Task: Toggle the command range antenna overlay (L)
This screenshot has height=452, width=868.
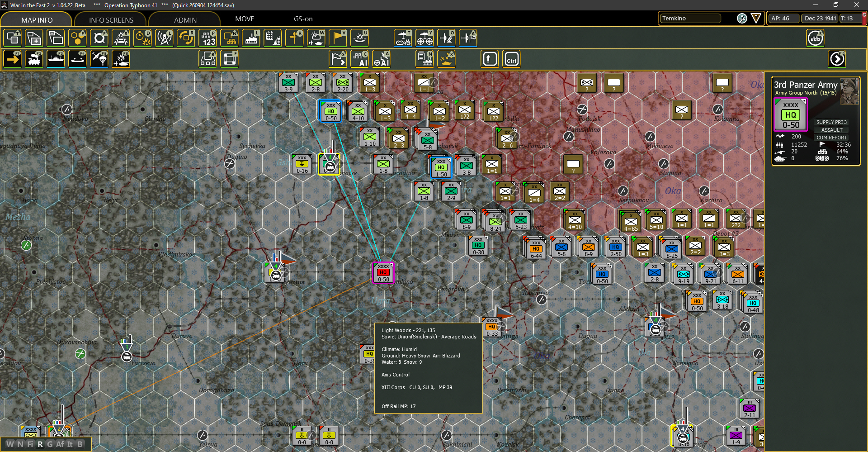Action: (165, 38)
